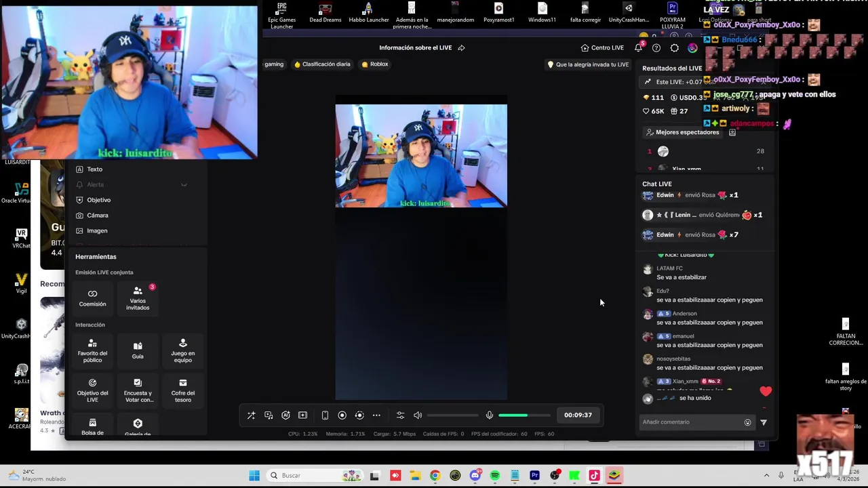868x488 pixels.
Task: Open Discord from the taskbar
Action: click(x=475, y=476)
